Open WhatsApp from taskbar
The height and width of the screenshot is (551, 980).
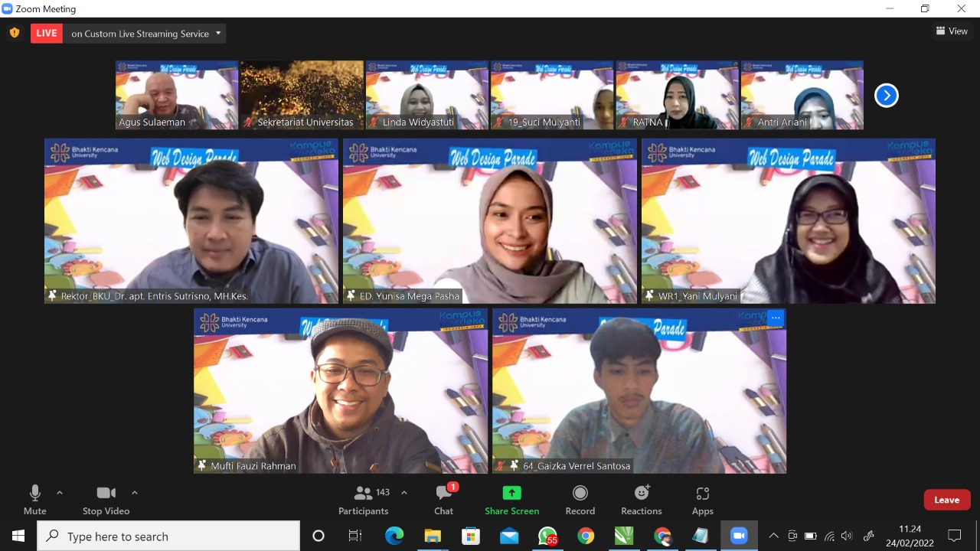(x=547, y=536)
